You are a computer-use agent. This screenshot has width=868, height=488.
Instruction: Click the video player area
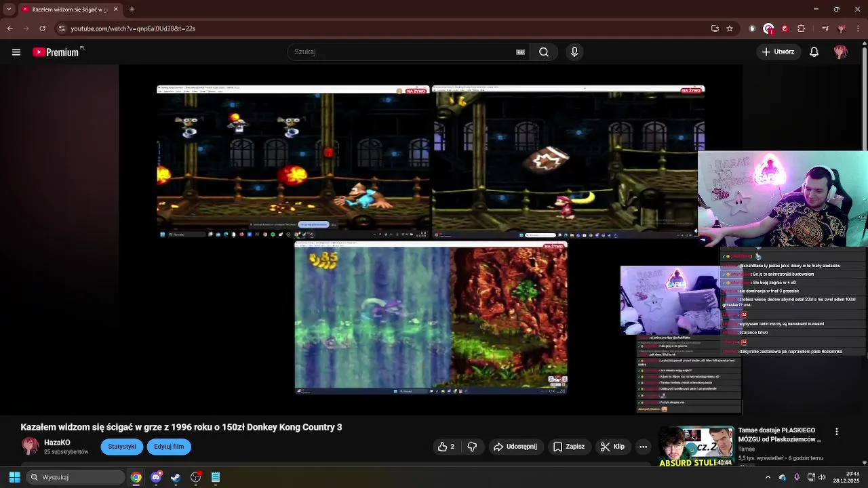click(431, 240)
